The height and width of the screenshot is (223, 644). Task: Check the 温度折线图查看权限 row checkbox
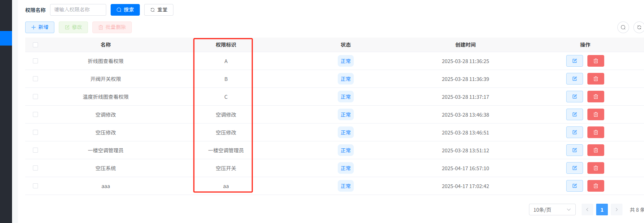(x=35, y=97)
